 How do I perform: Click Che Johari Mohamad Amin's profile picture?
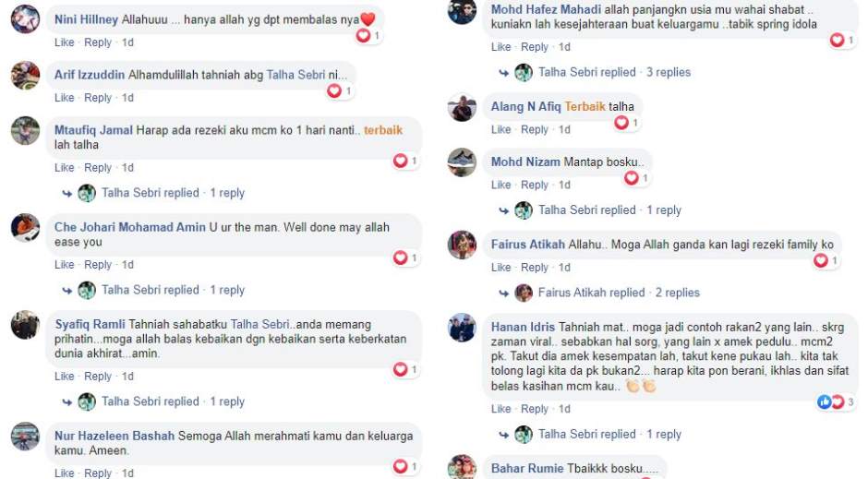26,228
